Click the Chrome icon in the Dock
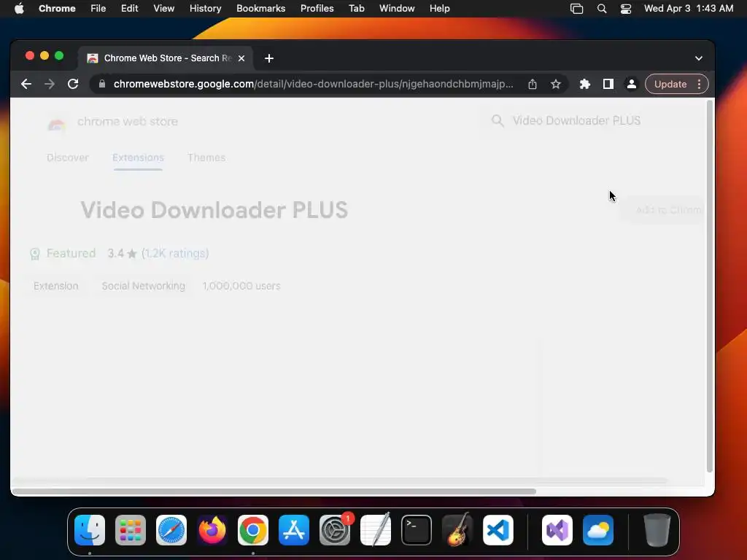Image resolution: width=747 pixels, height=560 pixels. pos(253,530)
